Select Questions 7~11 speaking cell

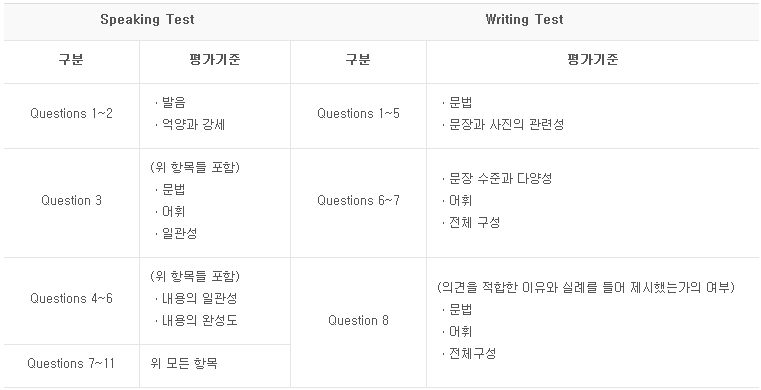(71, 363)
